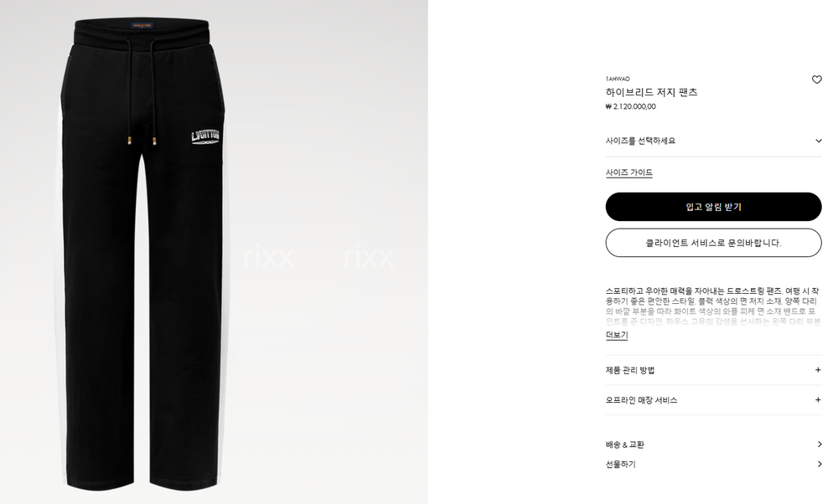
Task: Open the 사이즈 가이드 link
Action: pos(629,172)
